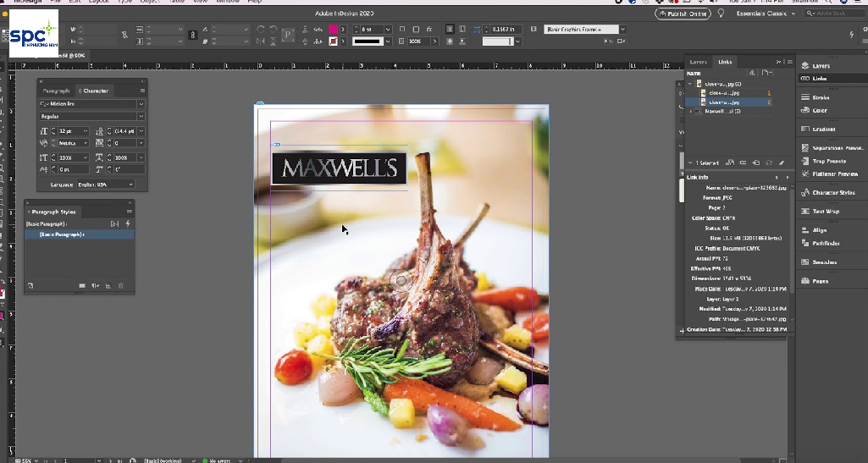Click the Rotate 90° clockwise icon

coord(261,30)
